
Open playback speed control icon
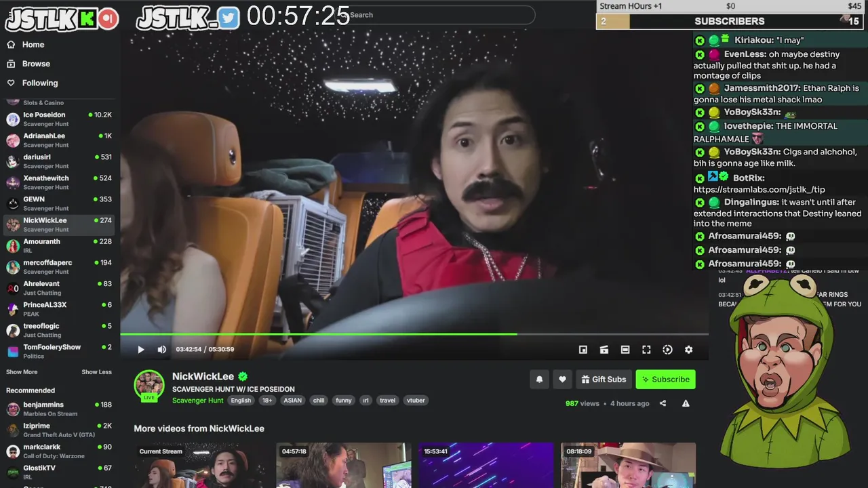point(667,350)
